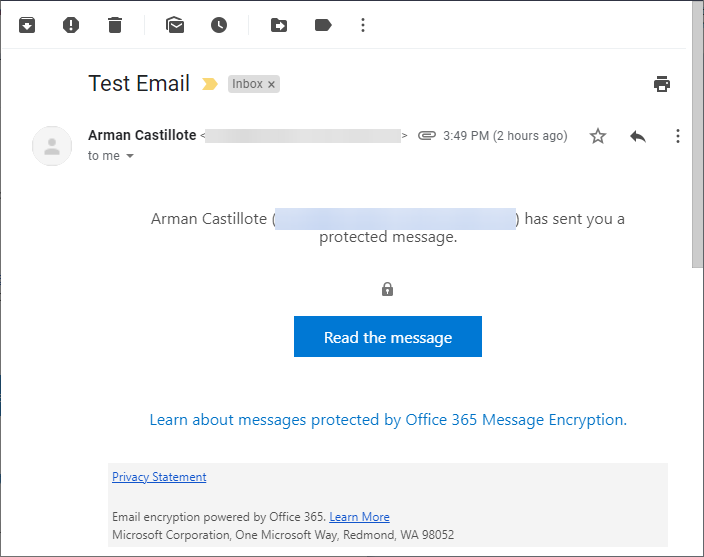Screen dimensions: 704x557
Task: Reply to Arman Castillote's message
Action: tap(638, 136)
